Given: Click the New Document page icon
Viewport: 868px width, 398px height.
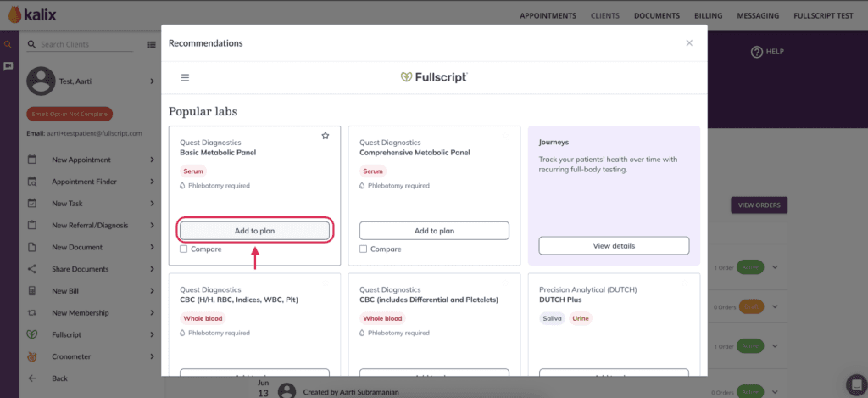Looking at the screenshot, I should coord(32,247).
